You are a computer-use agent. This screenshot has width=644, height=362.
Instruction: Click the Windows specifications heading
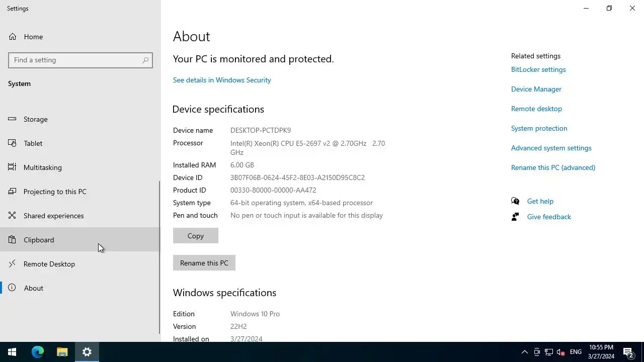[x=224, y=293]
